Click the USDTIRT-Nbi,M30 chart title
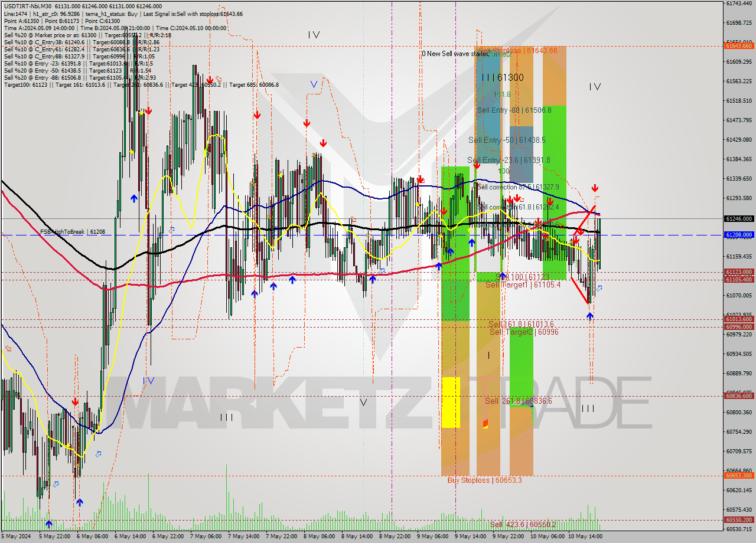The image size is (756, 543). coord(27,6)
